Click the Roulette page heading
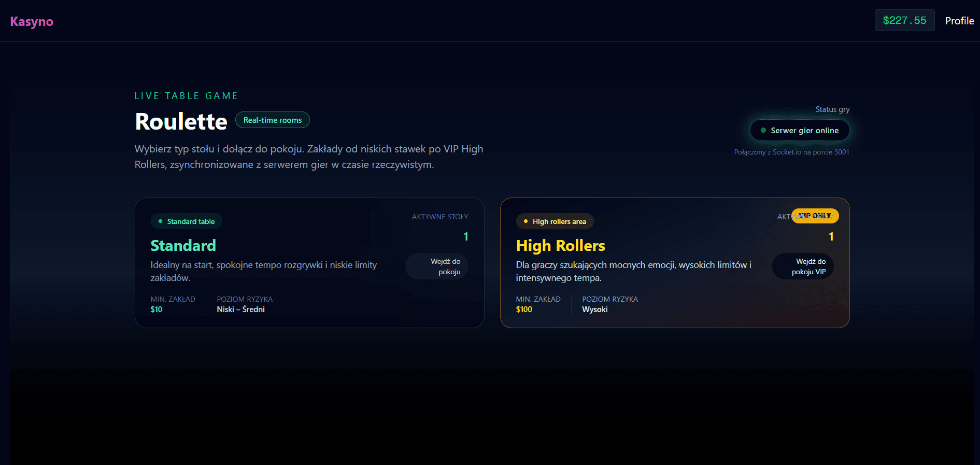 coord(181,121)
